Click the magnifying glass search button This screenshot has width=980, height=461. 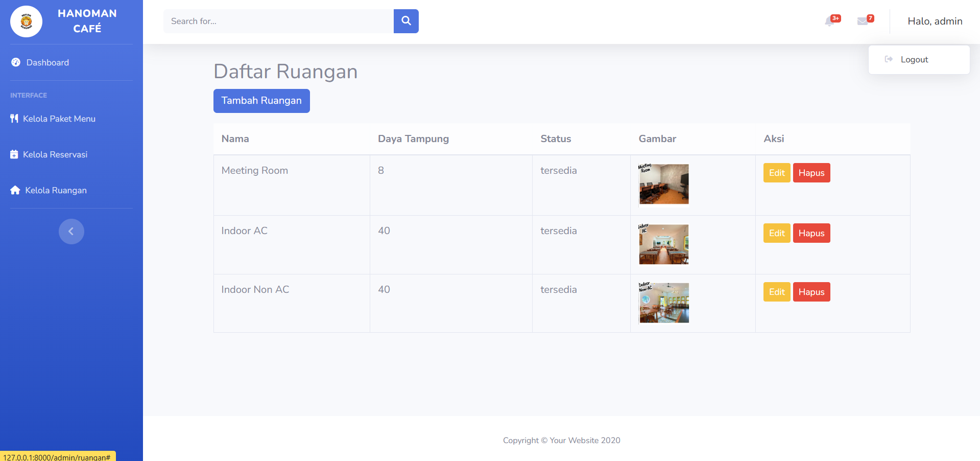pyautogui.click(x=406, y=21)
